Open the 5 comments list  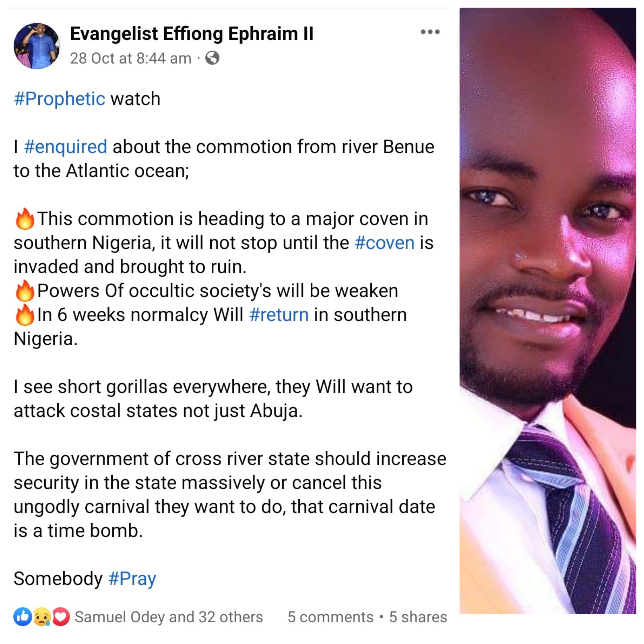330,617
